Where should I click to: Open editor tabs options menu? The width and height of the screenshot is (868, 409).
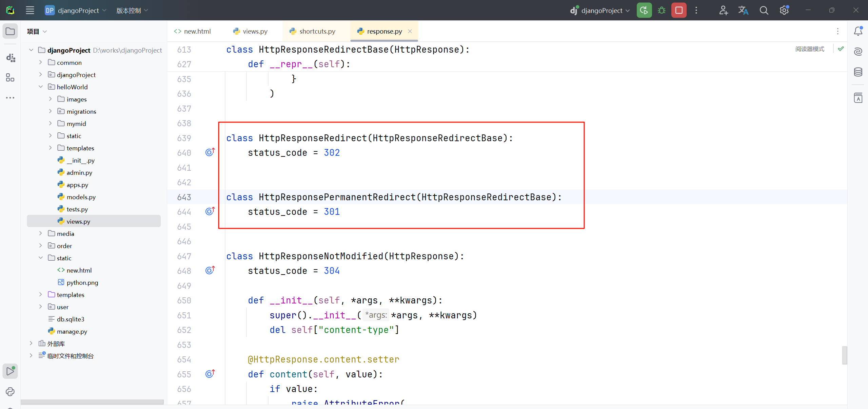click(x=838, y=31)
